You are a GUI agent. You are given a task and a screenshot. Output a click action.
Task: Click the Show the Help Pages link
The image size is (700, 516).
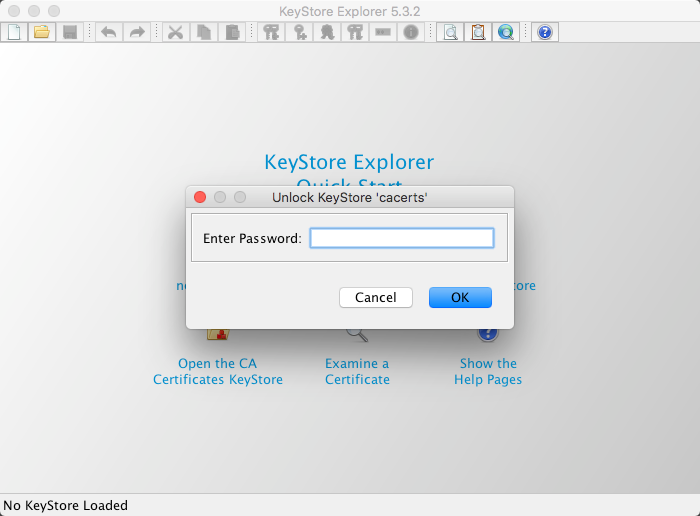pyautogui.click(x=488, y=371)
